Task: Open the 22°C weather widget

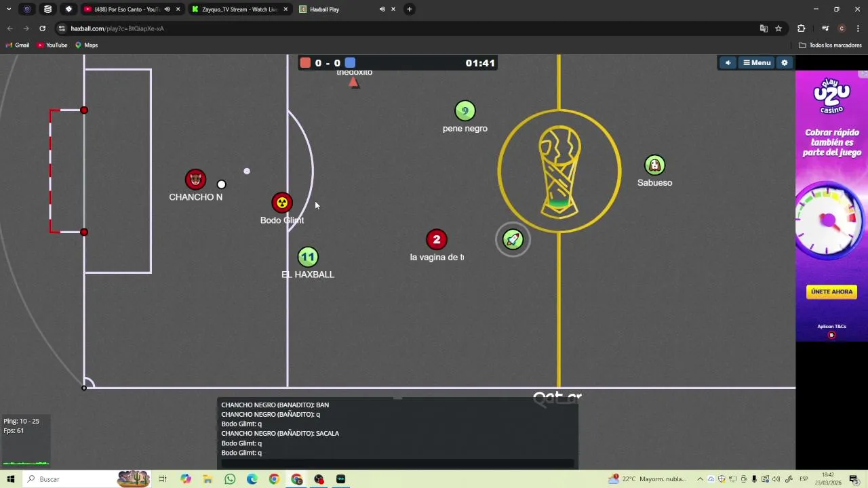Action: point(648,479)
